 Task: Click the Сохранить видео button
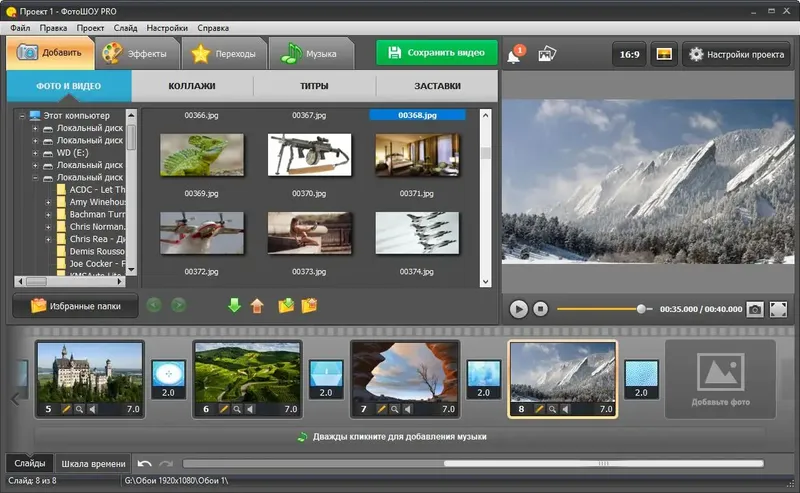pyautogui.click(x=437, y=53)
